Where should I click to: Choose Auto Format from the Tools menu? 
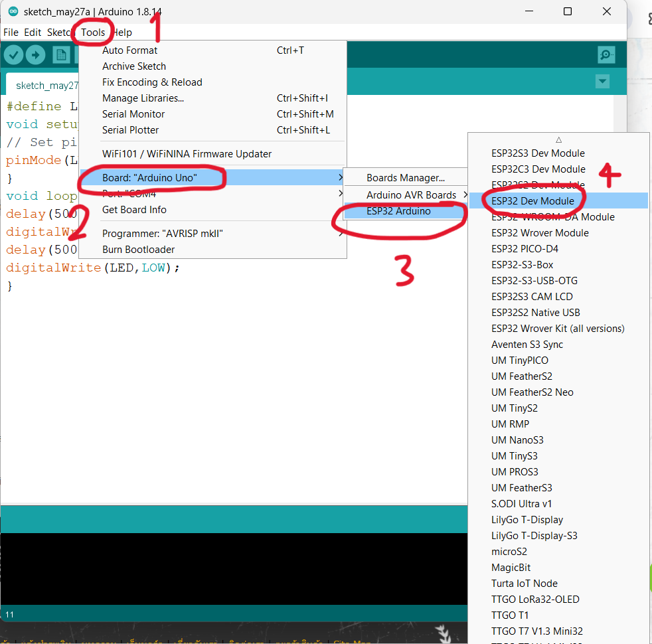click(213, 50)
